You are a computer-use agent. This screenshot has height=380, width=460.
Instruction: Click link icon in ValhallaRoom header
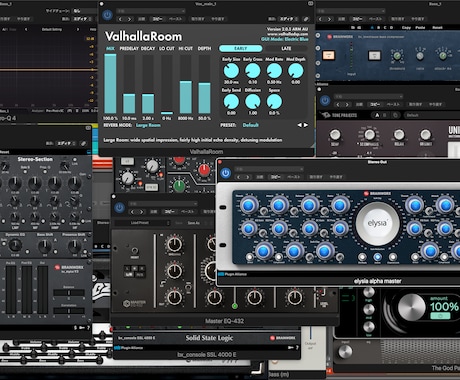point(306,19)
